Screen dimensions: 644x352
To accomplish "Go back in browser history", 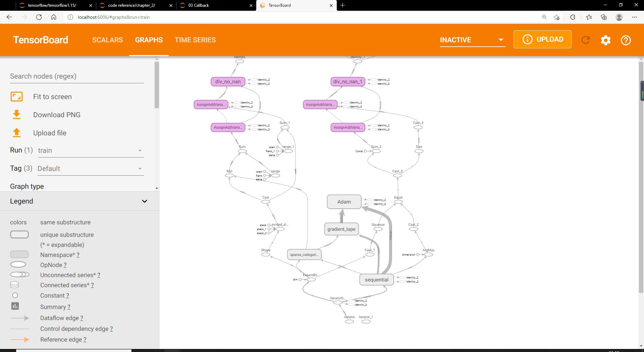I will click(x=9, y=17).
